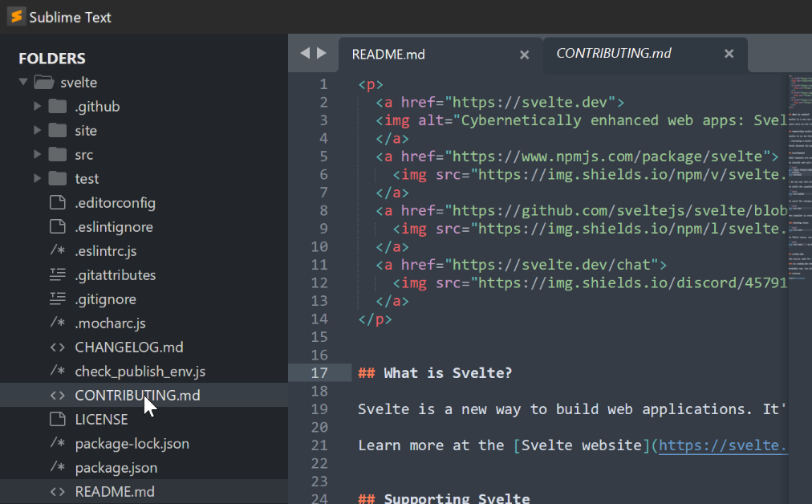Open CHANGELOG.md from the sidebar
This screenshot has width=812, height=504.
tap(129, 347)
